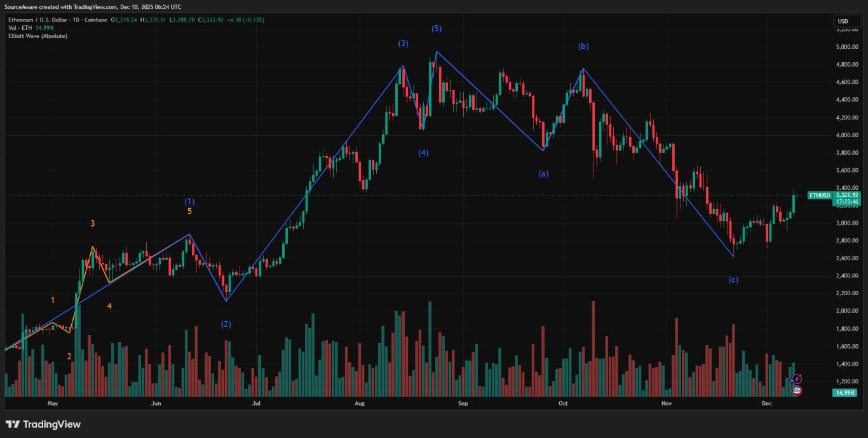The width and height of the screenshot is (868, 438).
Task: Click the wave label (c) on the chart
Action: pos(733,279)
